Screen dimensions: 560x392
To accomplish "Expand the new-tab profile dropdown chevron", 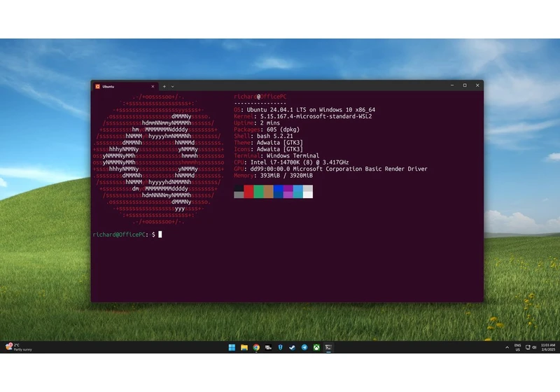I will tap(172, 86).
